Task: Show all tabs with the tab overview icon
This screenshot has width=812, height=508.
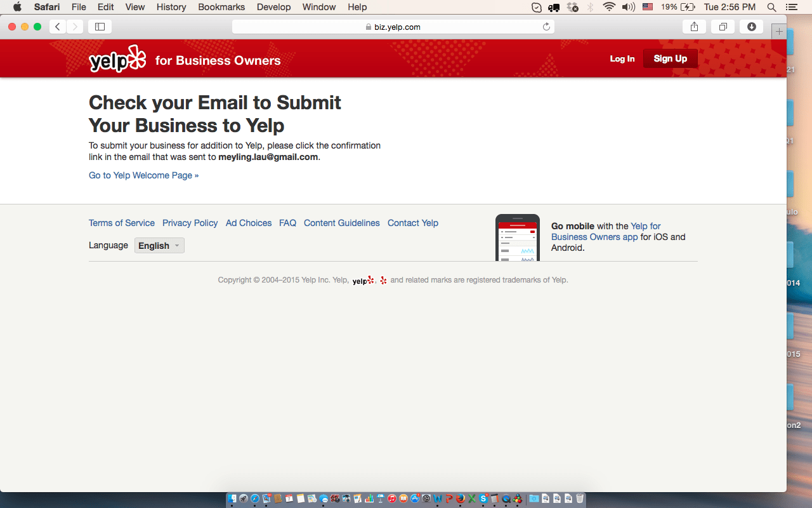Action: coord(723,27)
